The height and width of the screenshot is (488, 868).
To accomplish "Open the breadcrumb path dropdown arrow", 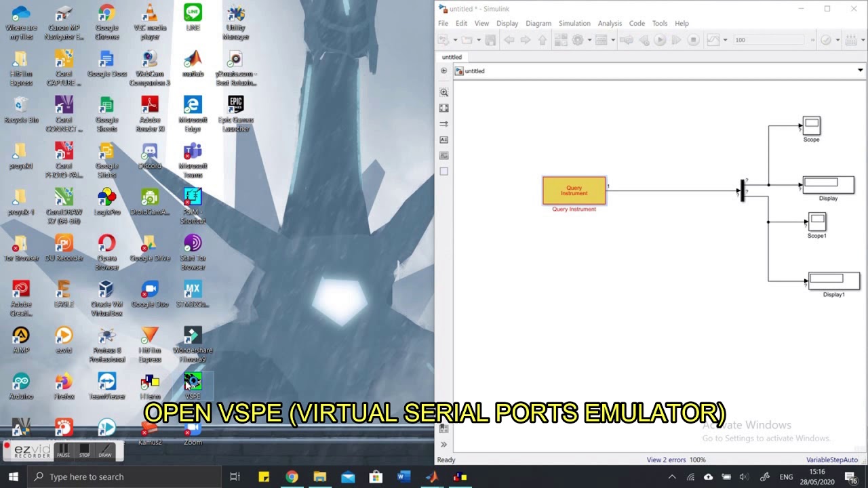I will (x=860, y=70).
